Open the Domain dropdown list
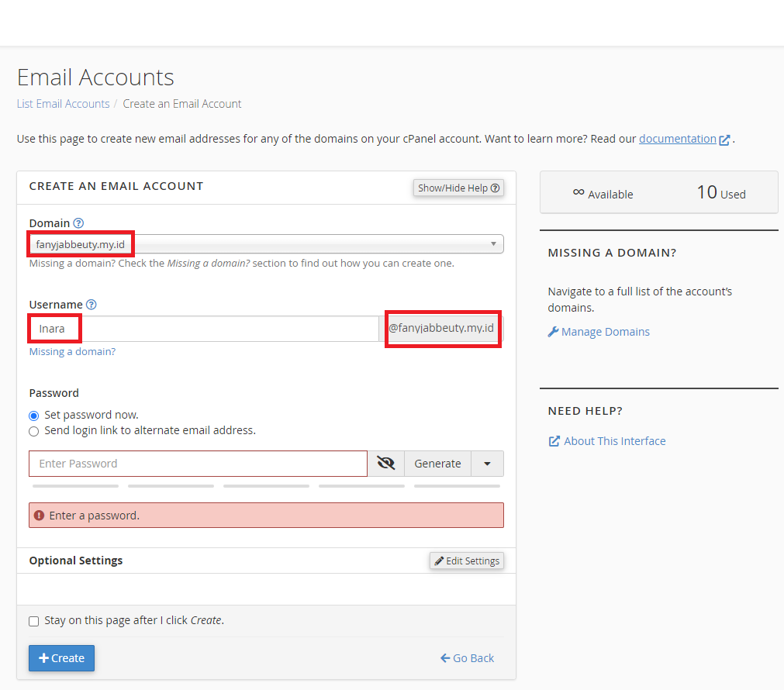Image resolution: width=784 pixels, height=690 pixels. pyautogui.click(x=266, y=244)
